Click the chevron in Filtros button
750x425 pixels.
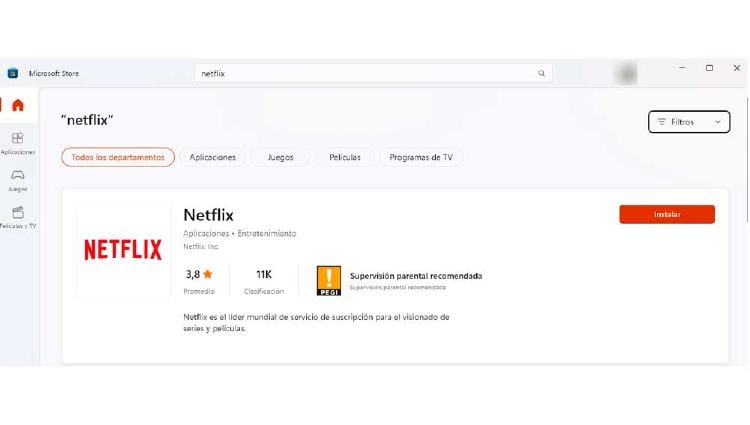717,122
